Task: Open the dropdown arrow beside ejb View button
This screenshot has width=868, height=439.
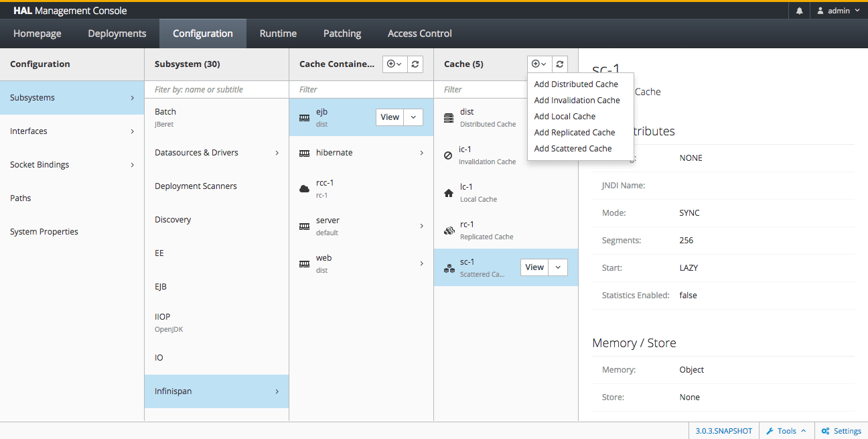Action: tap(414, 116)
